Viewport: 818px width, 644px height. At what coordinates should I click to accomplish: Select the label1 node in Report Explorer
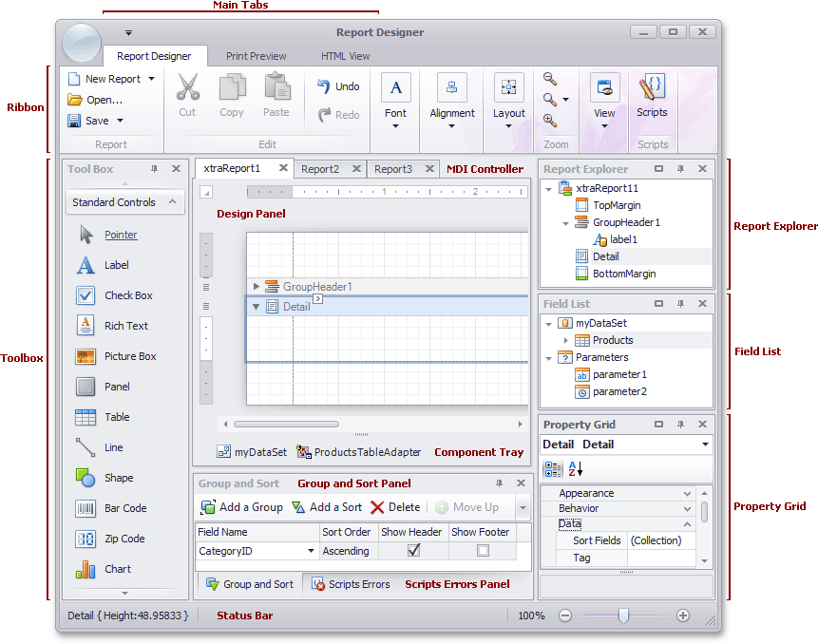pyautogui.click(x=616, y=239)
